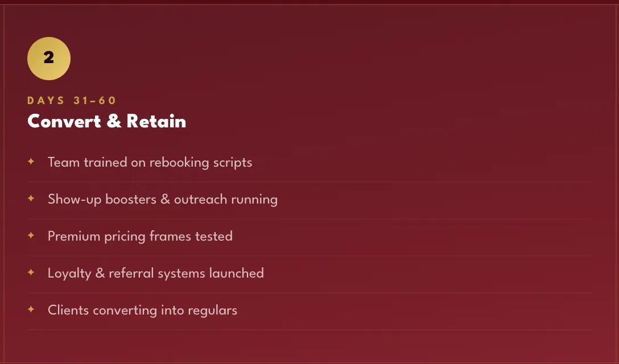Click the star bullet beside Premium pricing
619x364 pixels.
pyautogui.click(x=31, y=235)
